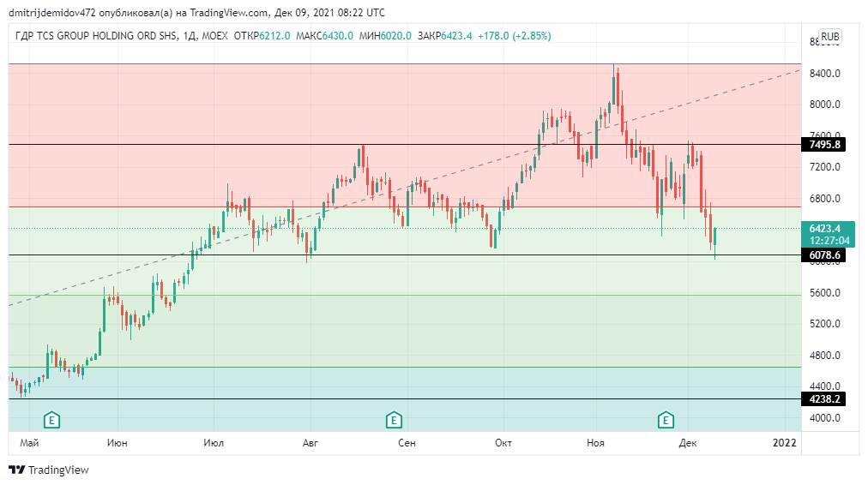Click the author name dmitrijdemidov472

coord(52,13)
